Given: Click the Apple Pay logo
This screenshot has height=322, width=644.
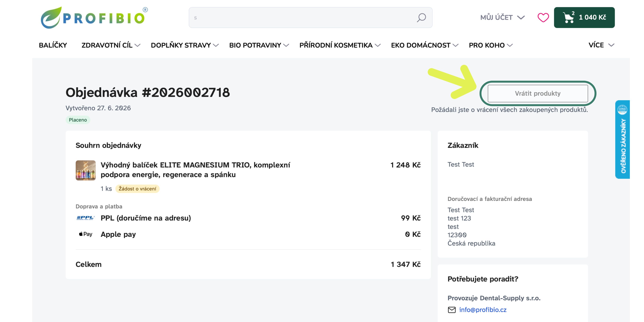Looking at the screenshot, I should tap(86, 234).
